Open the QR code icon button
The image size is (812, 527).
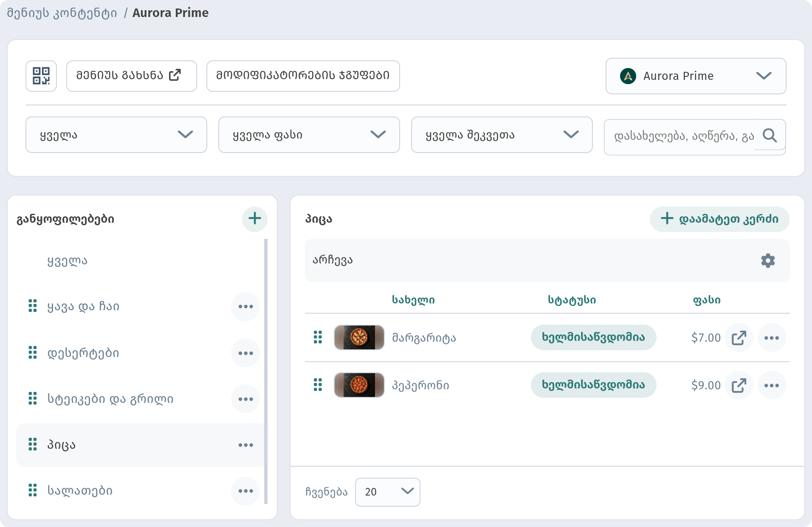(x=41, y=76)
